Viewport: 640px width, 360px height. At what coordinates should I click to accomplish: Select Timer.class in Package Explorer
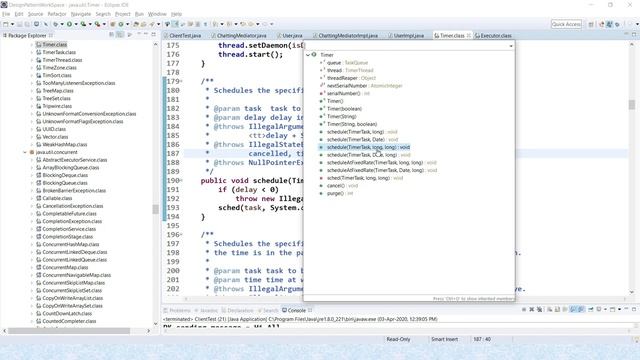54,44
